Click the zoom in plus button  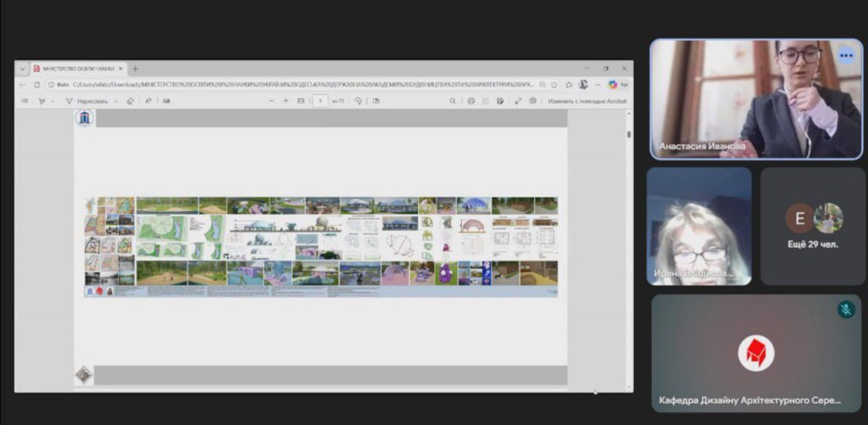(x=286, y=100)
